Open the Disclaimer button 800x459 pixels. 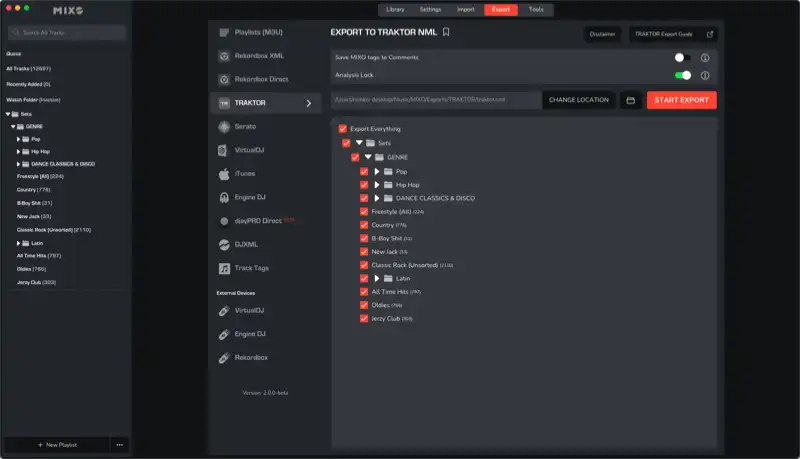click(602, 34)
